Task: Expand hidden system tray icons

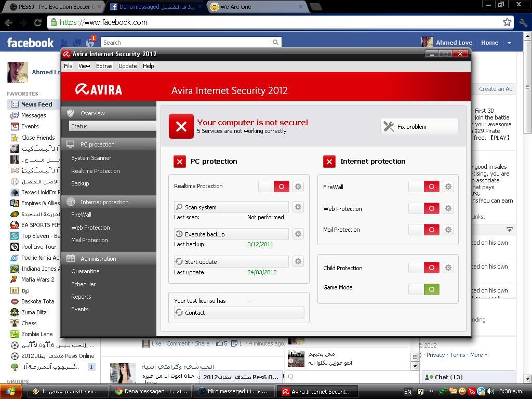Action: click(x=431, y=391)
